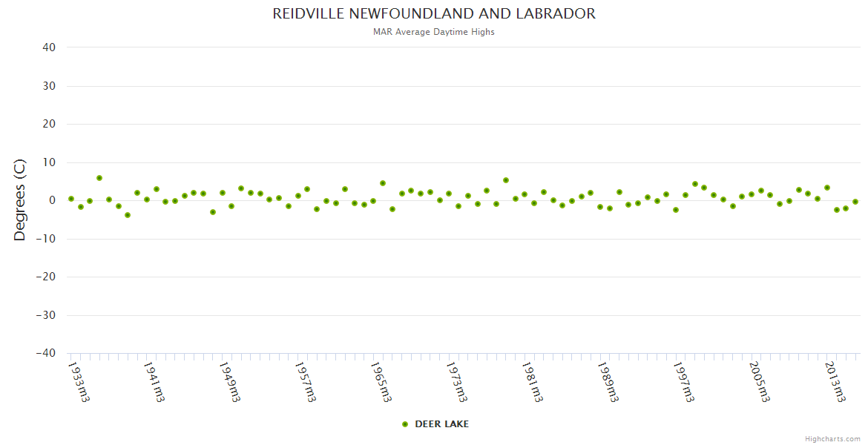Select the last (rightmost) data point
Screen dimensions: 868x445
tap(855, 202)
